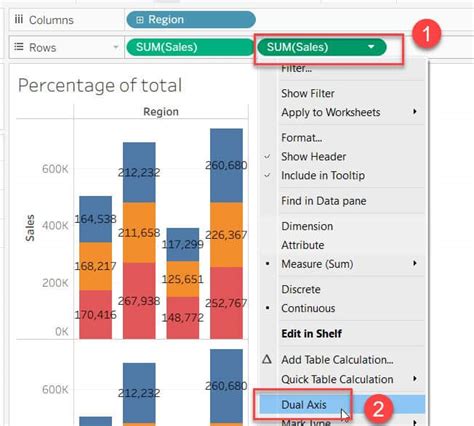The height and width of the screenshot is (426, 474).
Task: Click the Percentage of total chart title
Action: pos(100,85)
